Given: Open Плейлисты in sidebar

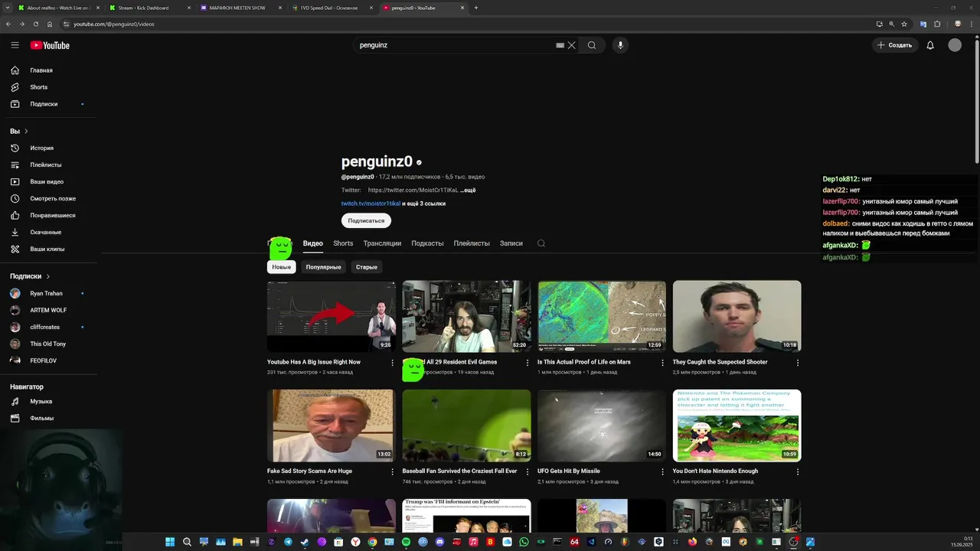Looking at the screenshot, I should (x=47, y=165).
